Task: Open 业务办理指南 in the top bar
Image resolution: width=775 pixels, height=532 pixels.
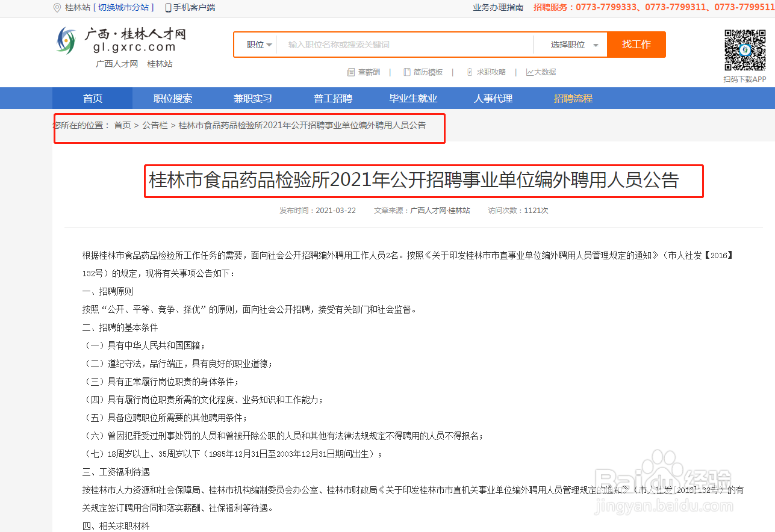Action: point(498,7)
